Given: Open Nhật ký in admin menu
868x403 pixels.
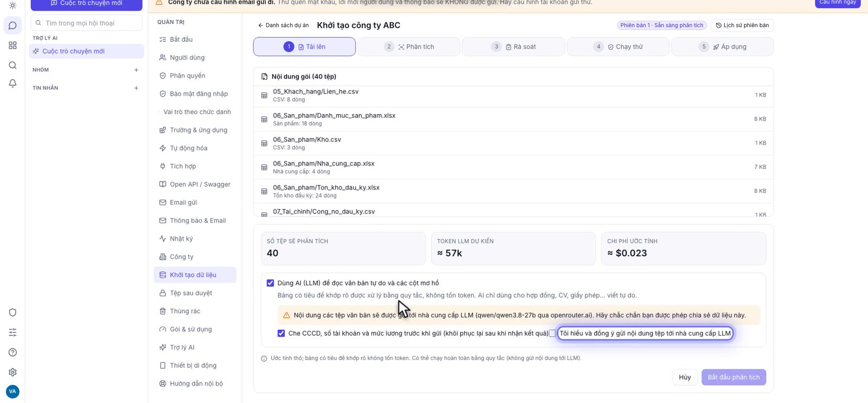Looking at the screenshot, I should (x=195, y=239).
